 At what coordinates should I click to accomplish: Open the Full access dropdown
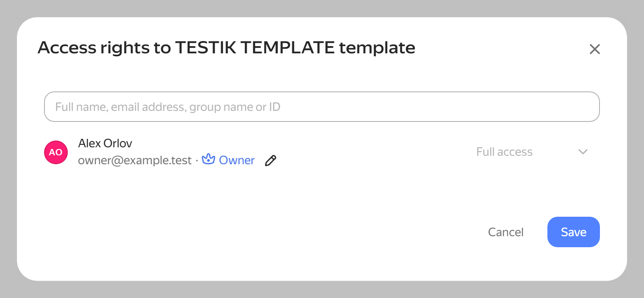[532, 152]
